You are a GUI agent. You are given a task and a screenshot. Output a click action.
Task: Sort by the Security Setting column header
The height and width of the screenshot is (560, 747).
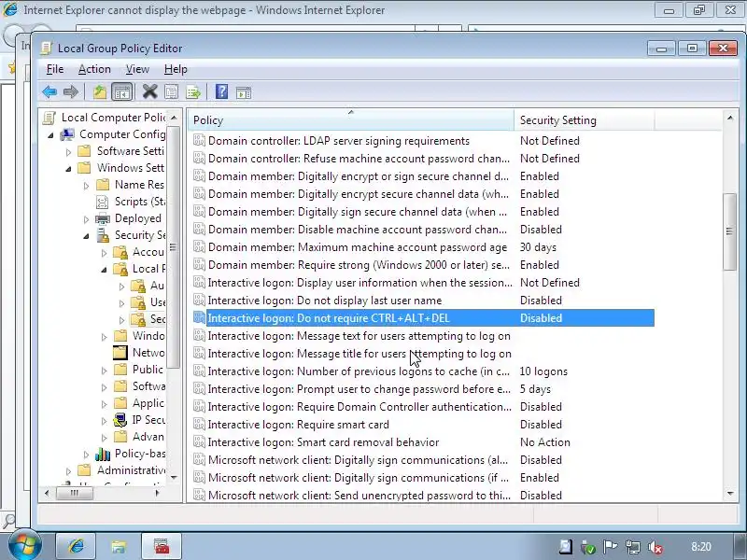click(x=585, y=120)
